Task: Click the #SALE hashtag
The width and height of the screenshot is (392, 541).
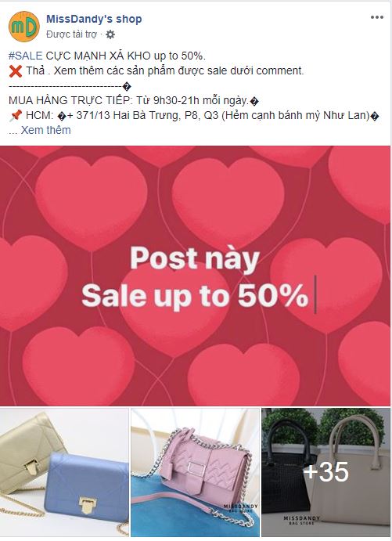Action: (26, 56)
